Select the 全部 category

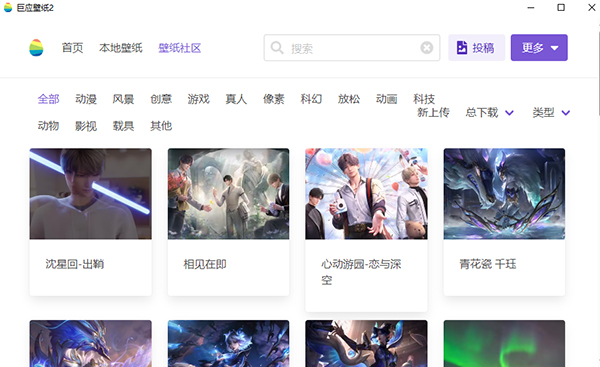[49, 99]
